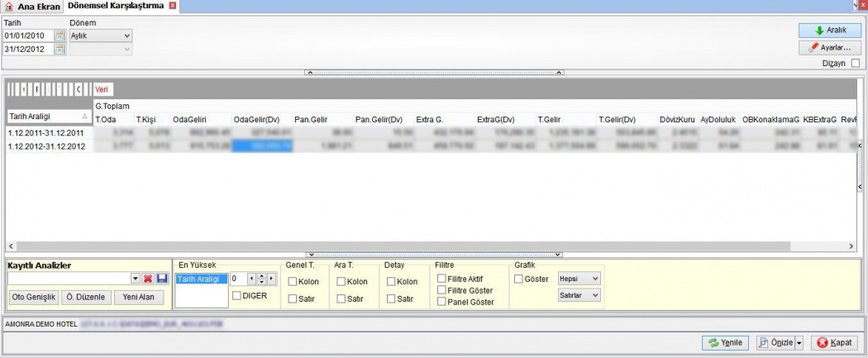868x358 pixels.
Task: Open the Satırlar chart dropdown
Action: (x=579, y=295)
